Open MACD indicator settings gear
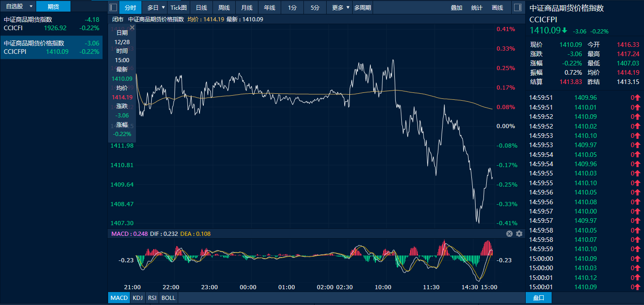This screenshot has width=644, height=305. click(x=519, y=234)
